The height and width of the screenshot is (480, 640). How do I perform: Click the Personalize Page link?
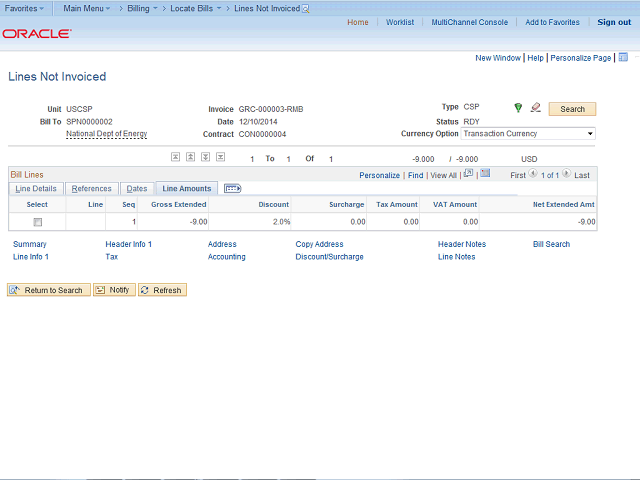tap(580, 58)
